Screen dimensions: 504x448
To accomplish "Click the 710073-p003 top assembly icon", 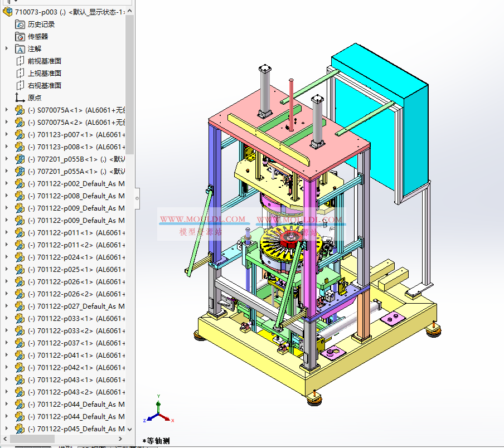I will [x=8, y=12].
